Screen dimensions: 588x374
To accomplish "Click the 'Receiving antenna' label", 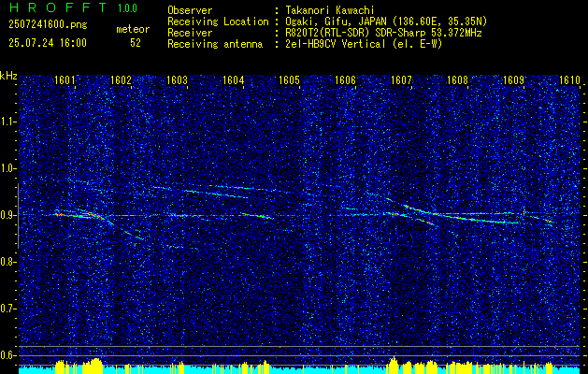I will coord(215,44).
